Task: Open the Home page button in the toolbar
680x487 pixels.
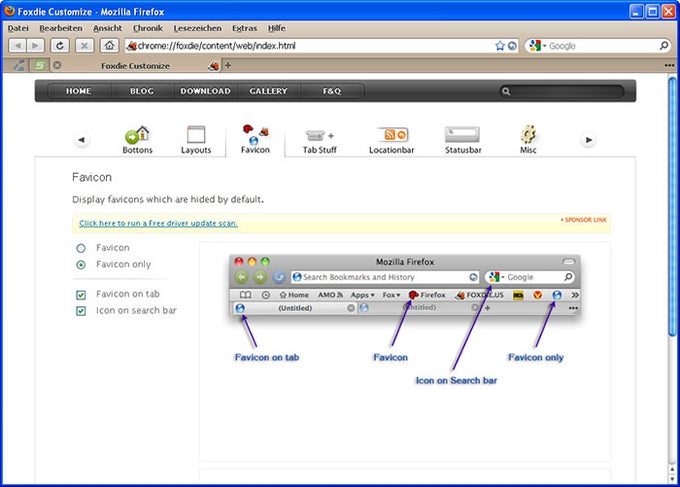Action: (109, 46)
